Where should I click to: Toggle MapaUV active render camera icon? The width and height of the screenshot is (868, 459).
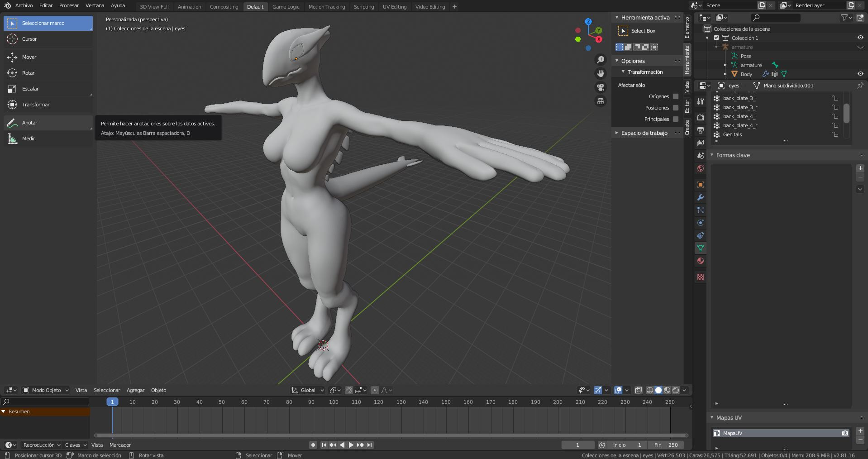click(x=845, y=433)
